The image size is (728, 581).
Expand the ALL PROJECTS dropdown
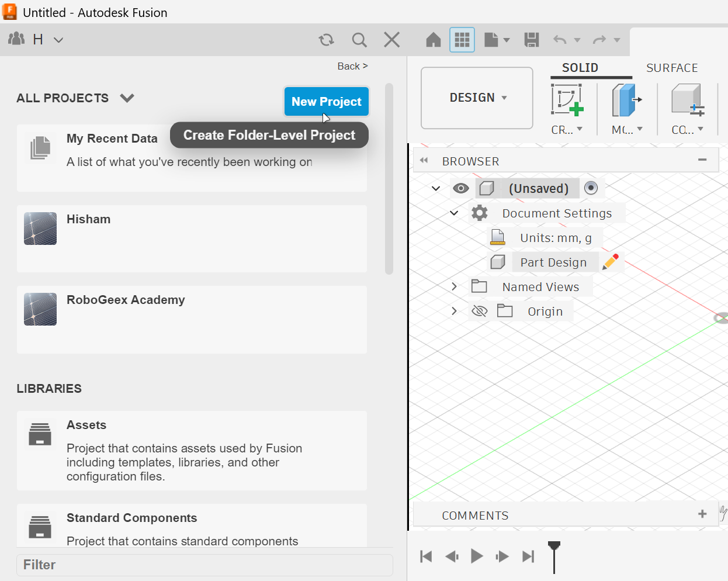pyautogui.click(x=127, y=98)
